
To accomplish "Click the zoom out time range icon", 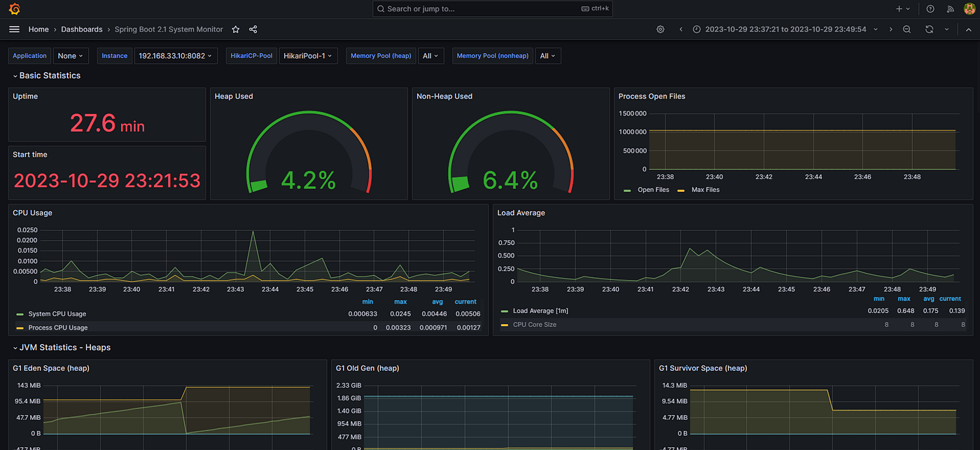I will [906, 29].
